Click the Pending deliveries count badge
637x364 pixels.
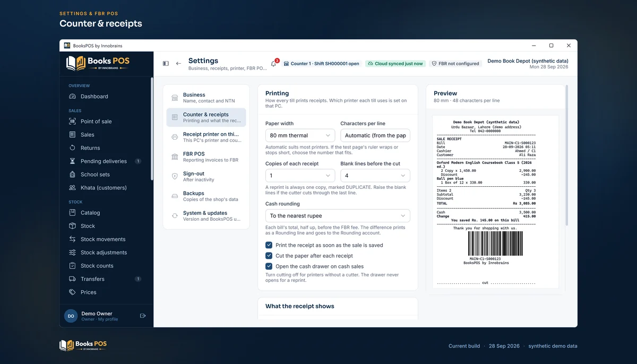point(138,161)
